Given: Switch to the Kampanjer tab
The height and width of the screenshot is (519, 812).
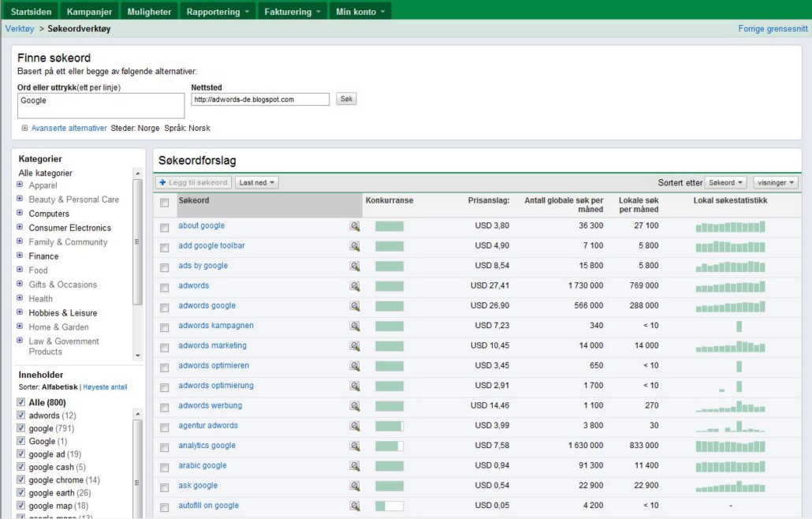Looking at the screenshot, I should pyautogui.click(x=89, y=11).
